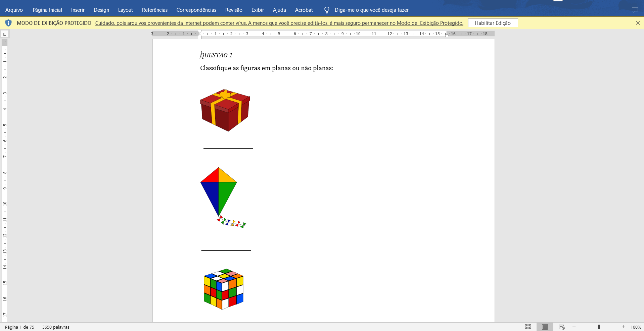Select the Acrobat tab
Viewport: 644px width, 331px height.
tap(304, 10)
